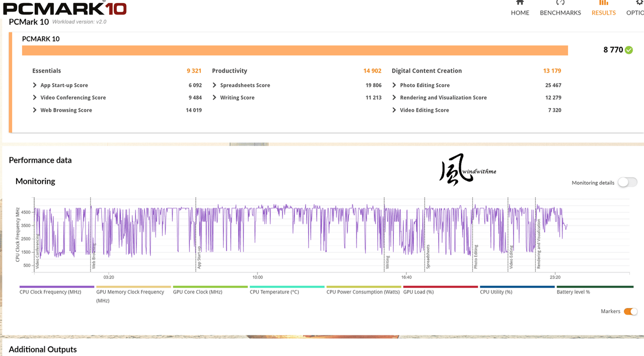Toggle the Monitoring details switch

pyautogui.click(x=627, y=182)
